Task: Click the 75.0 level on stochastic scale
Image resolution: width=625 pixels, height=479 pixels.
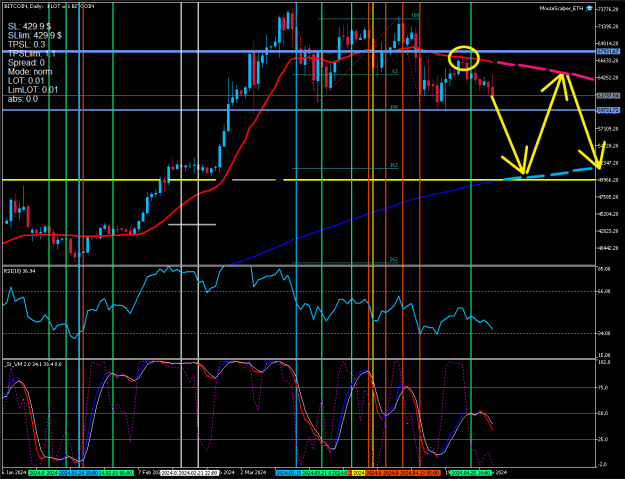Action: tap(605, 388)
